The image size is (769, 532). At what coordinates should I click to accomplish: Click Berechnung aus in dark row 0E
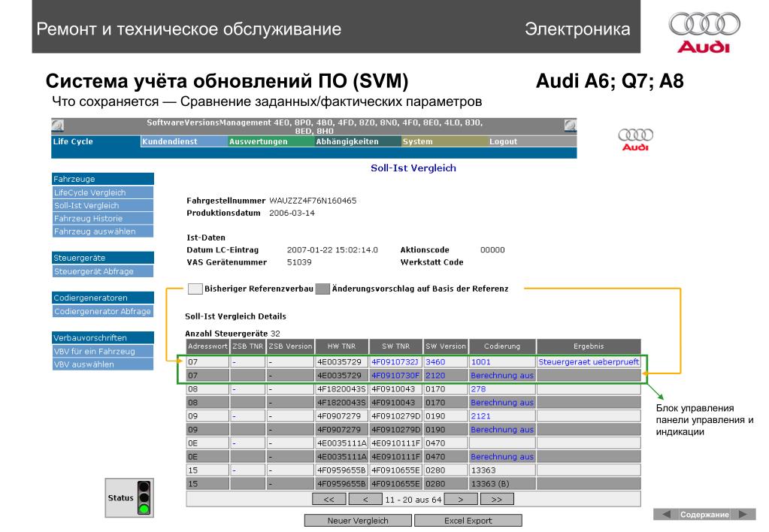coord(501,457)
